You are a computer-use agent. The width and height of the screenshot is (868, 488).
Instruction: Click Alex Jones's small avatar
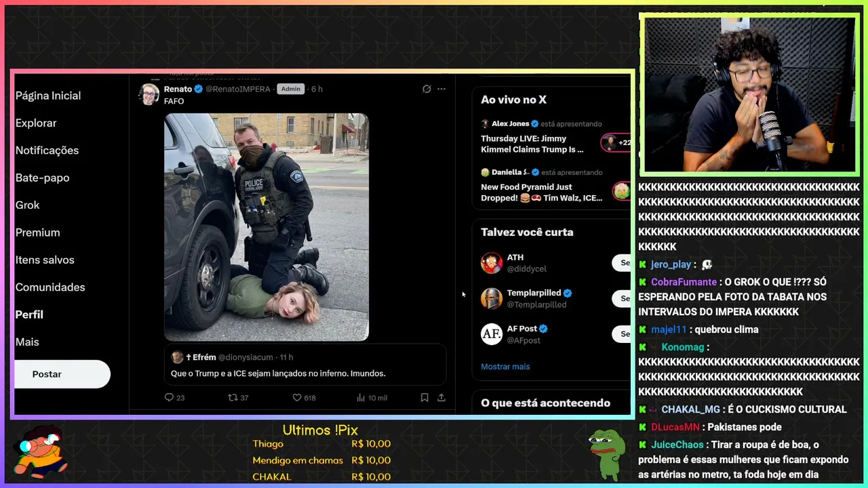(x=485, y=124)
